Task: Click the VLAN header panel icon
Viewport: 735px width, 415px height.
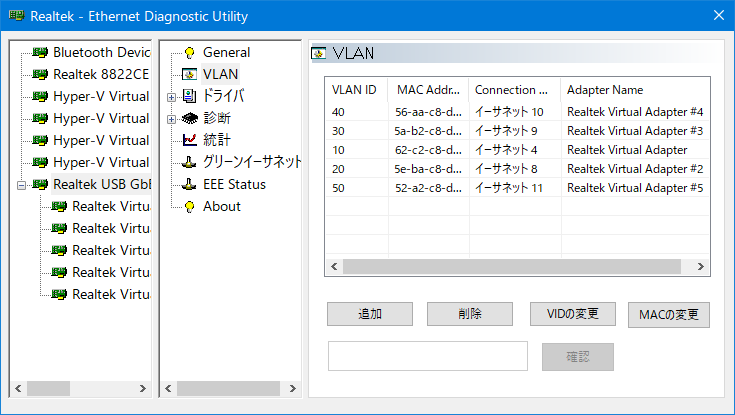Action: (x=319, y=53)
